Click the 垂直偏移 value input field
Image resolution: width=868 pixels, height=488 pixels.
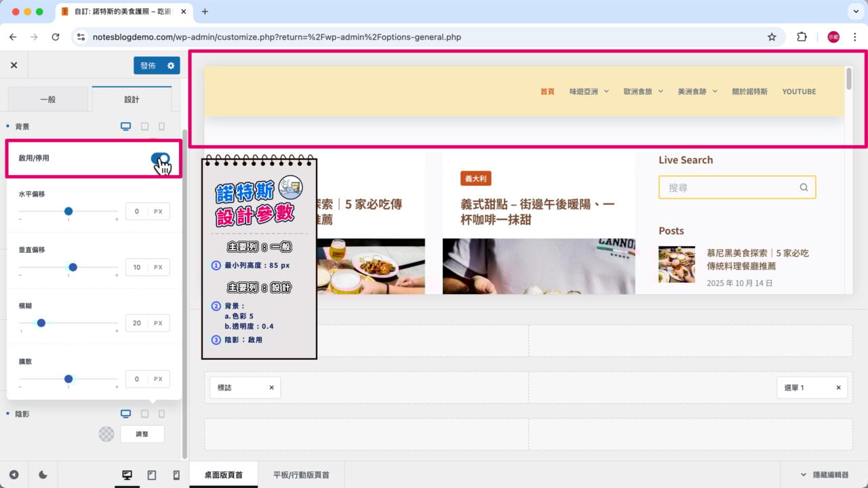[137, 267]
